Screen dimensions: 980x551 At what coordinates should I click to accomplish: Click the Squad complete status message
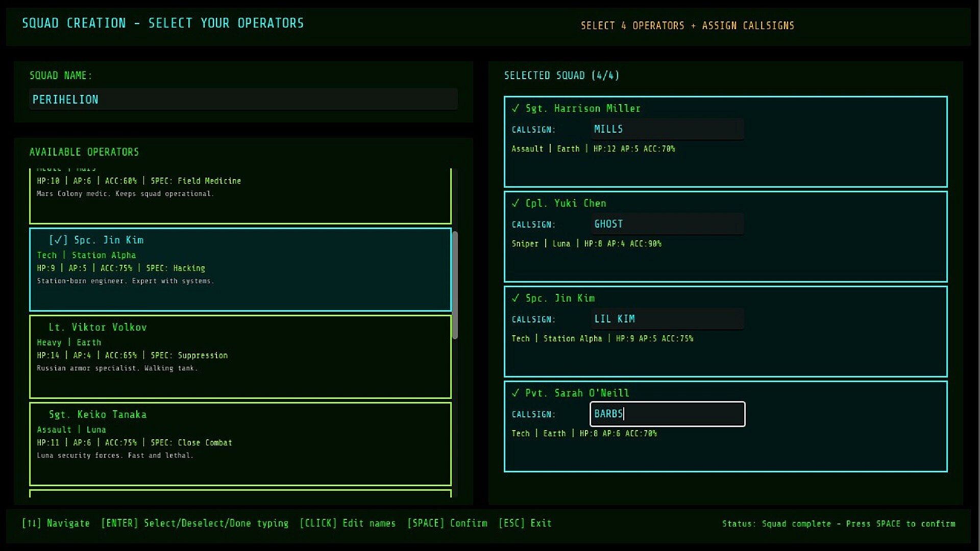(x=838, y=523)
